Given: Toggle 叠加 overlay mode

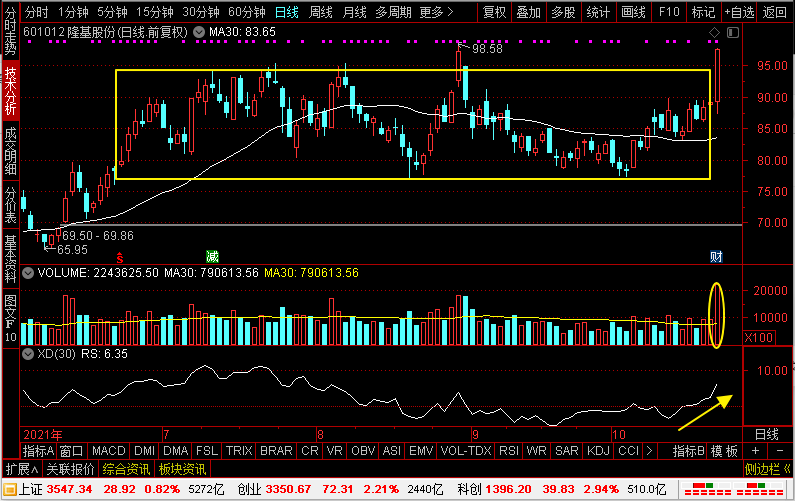Looking at the screenshot, I should coord(528,12).
